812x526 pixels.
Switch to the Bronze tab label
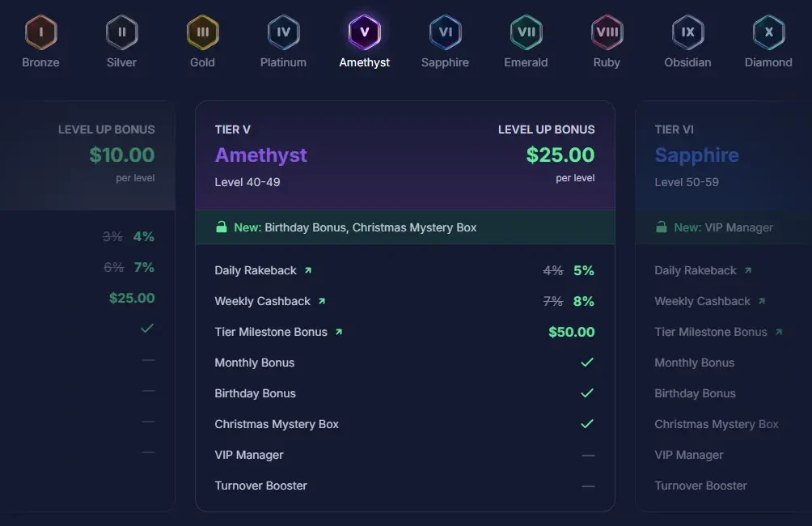point(41,62)
